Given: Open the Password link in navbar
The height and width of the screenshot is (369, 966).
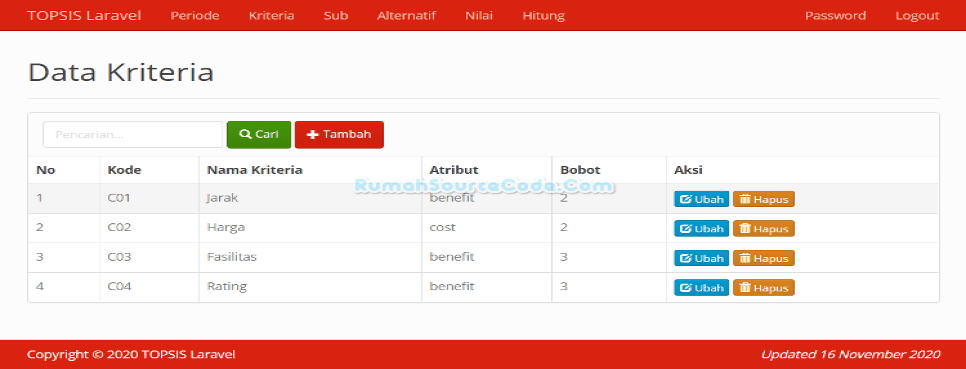Looking at the screenshot, I should tap(835, 15).
